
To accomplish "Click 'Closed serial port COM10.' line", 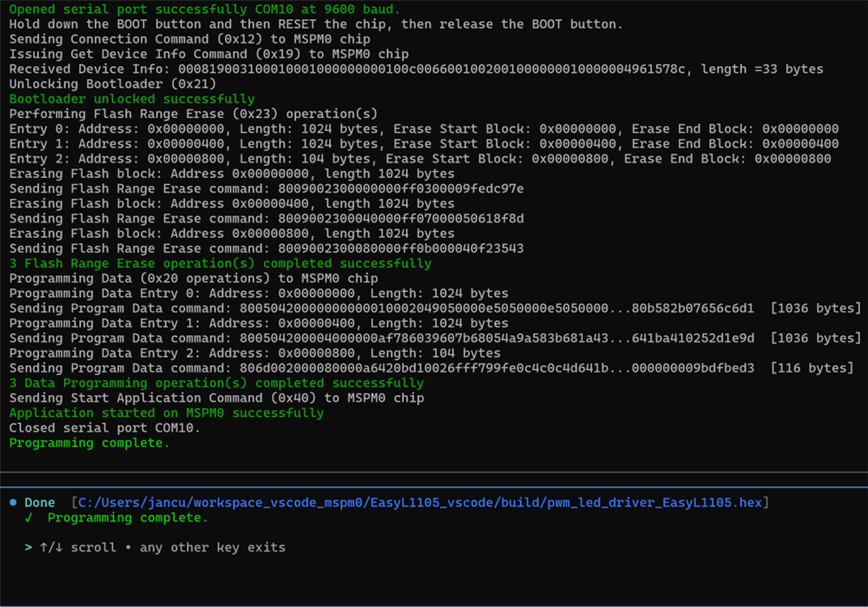I will pyautogui.click(x=105, y=427).
